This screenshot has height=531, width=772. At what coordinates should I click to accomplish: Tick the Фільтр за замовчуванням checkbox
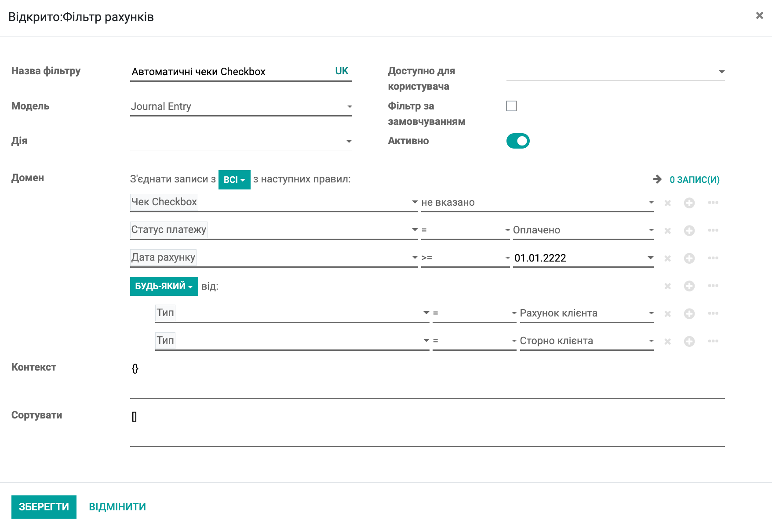(x=512, y=106)
